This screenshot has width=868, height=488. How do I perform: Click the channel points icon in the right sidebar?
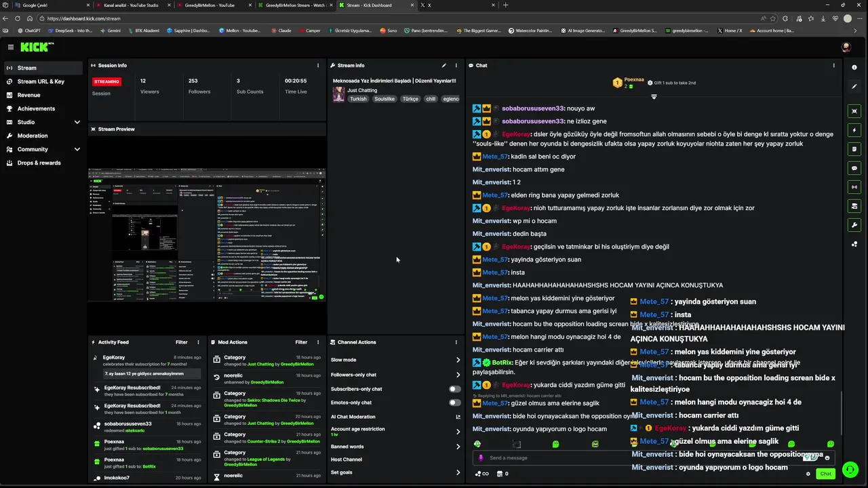click(854, 244)
